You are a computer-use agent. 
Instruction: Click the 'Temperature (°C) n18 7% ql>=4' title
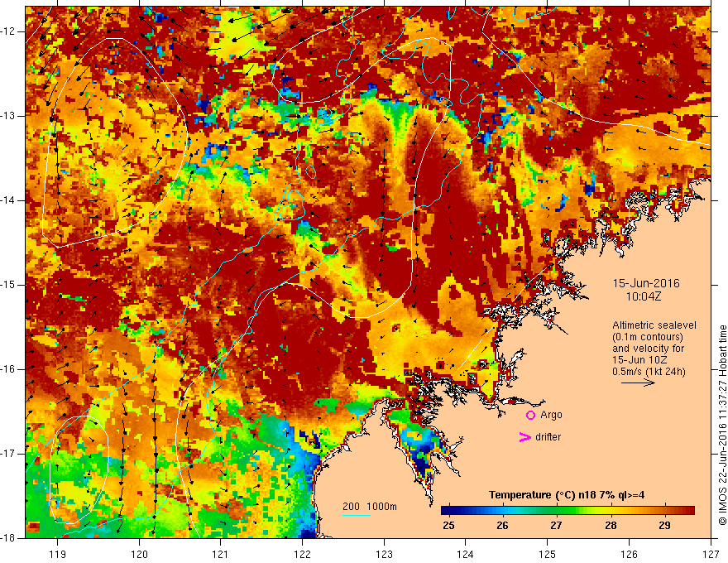[x=567, y=495]
